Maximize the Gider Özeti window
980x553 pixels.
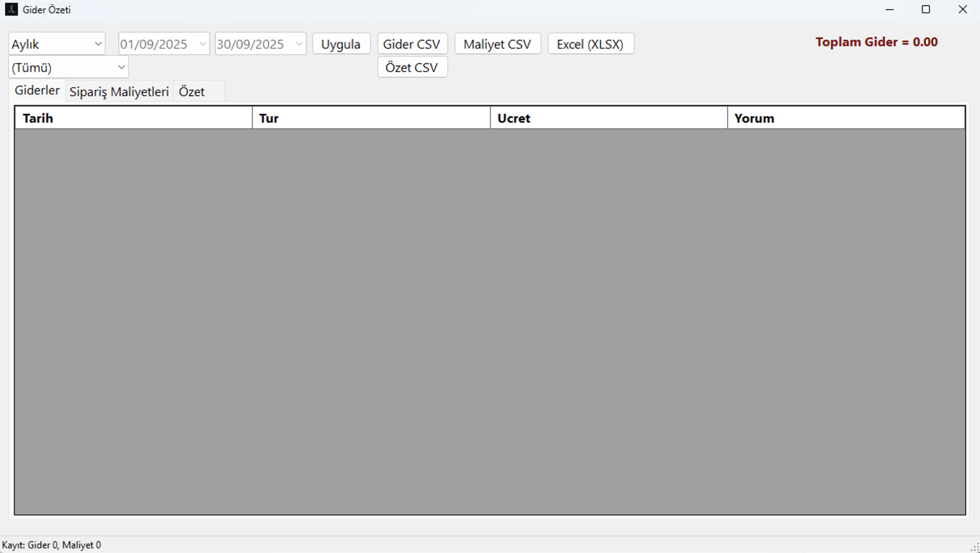[x=926, y=10]
